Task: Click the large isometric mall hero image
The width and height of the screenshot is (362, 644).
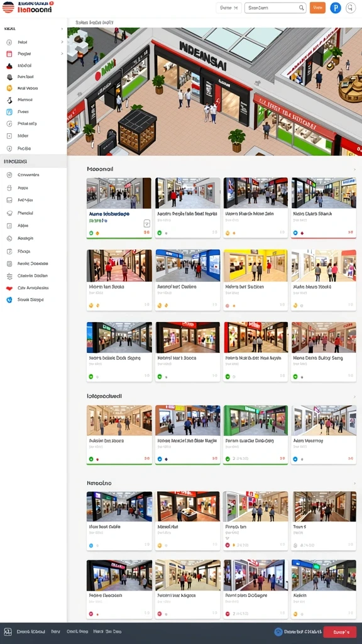Action: (x=214, y=92)
